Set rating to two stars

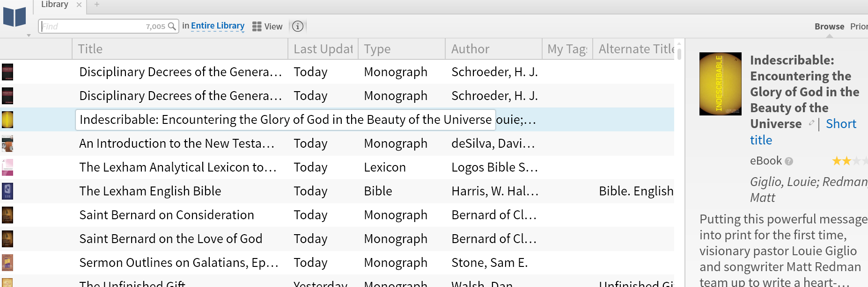[846, 161]
